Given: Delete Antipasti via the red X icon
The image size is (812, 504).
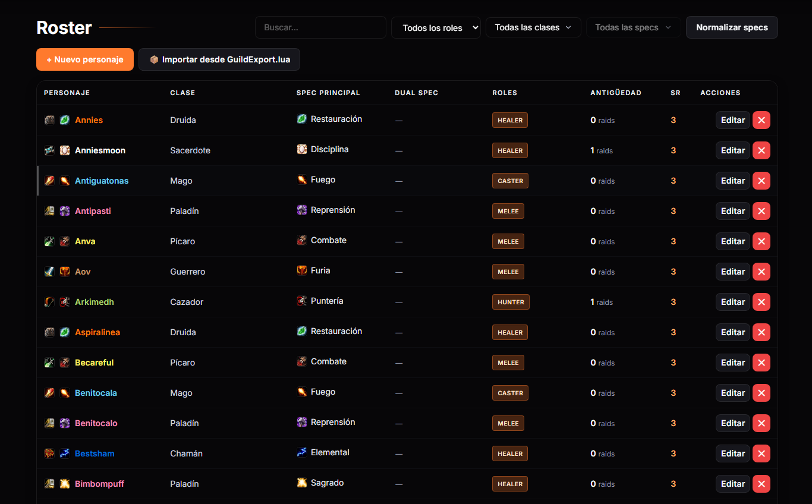Looking at the screenshot, I should (x=761, y=211).
